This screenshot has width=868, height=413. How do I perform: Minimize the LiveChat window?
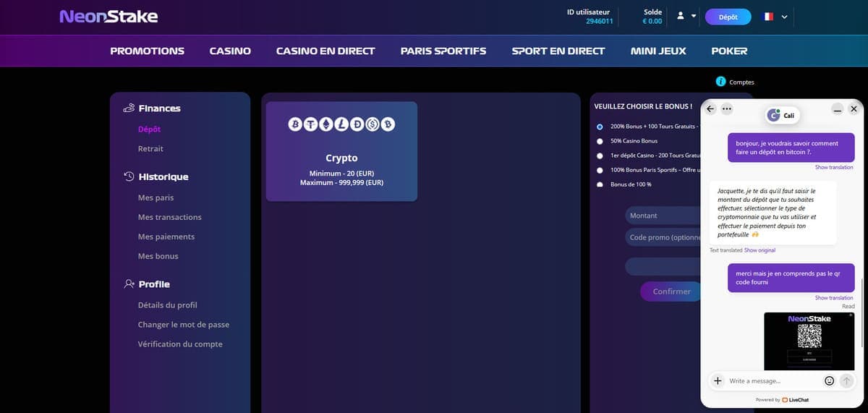838,109
